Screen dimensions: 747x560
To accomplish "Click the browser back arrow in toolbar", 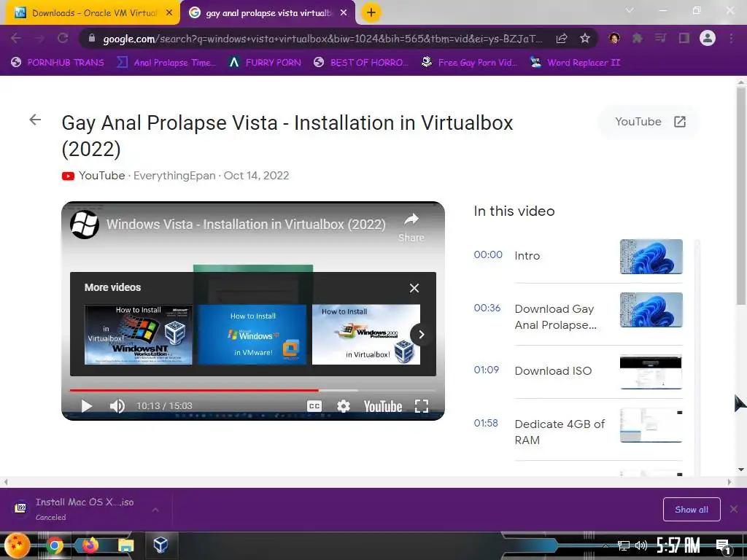I will 16,38.
